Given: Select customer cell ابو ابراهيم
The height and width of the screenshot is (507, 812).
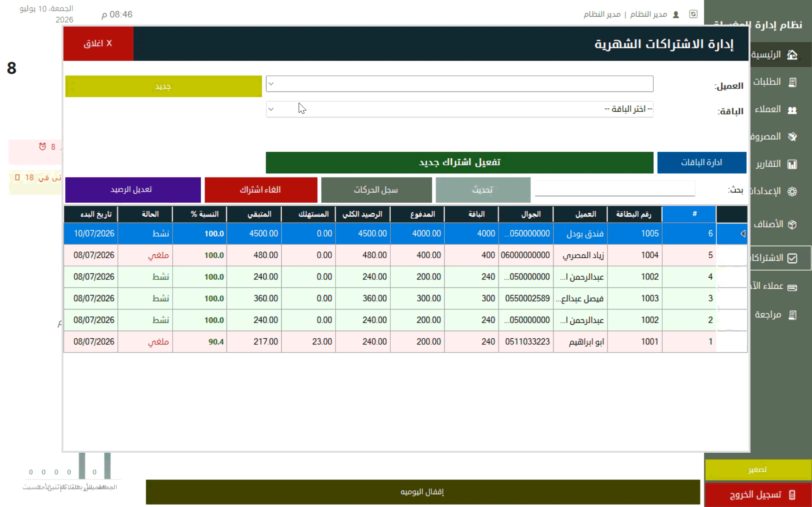Looking at the screenshot, I should (x=580, y=342).
